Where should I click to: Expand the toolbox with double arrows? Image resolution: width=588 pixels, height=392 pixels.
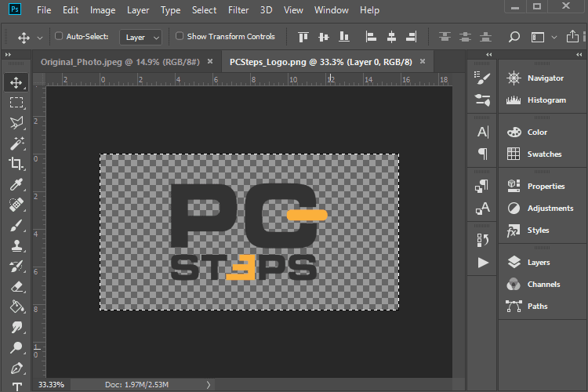point(8,54)
